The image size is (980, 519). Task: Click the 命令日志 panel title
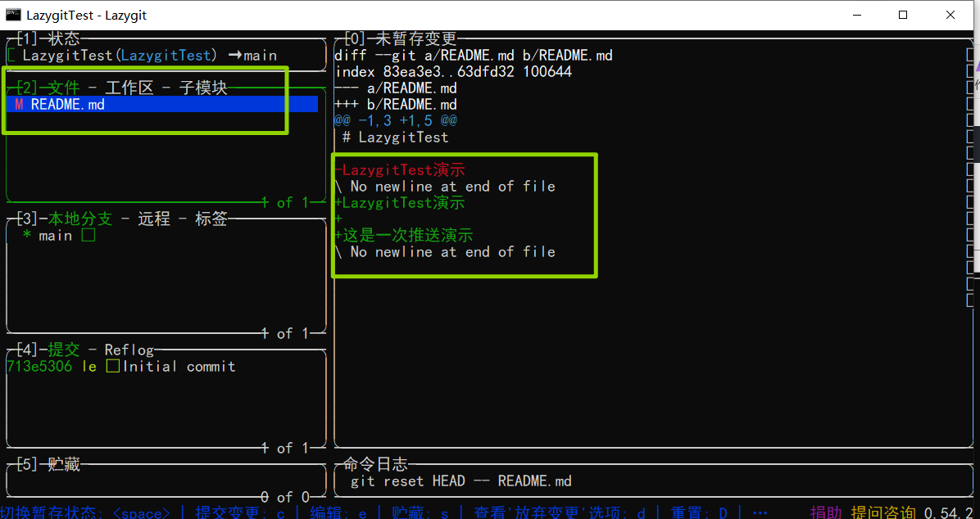coord(375,464)
